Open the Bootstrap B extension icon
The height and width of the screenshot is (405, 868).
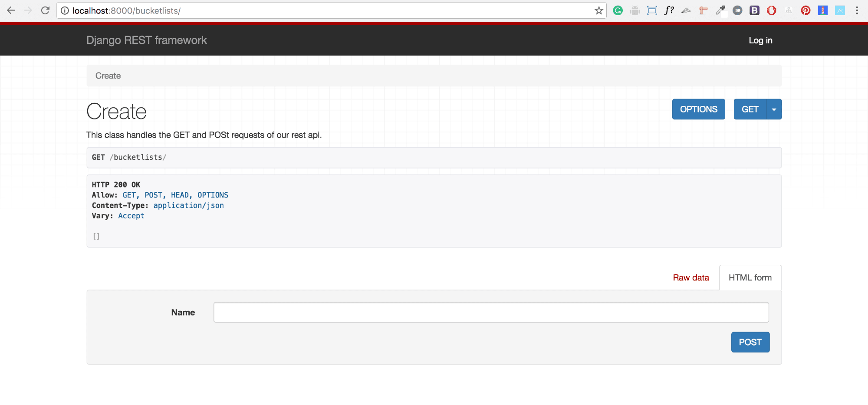coord(754,10)
